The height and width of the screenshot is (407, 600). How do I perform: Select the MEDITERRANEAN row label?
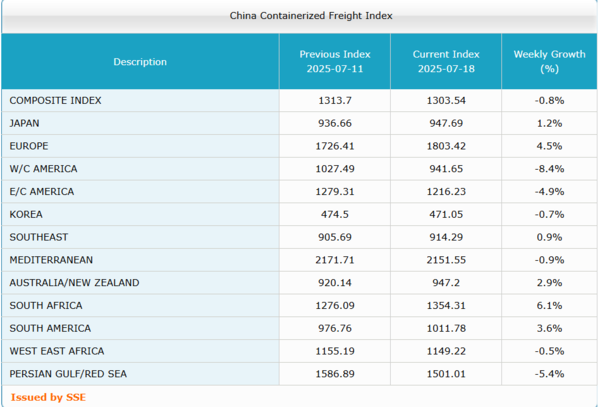[x=52, y=260]
